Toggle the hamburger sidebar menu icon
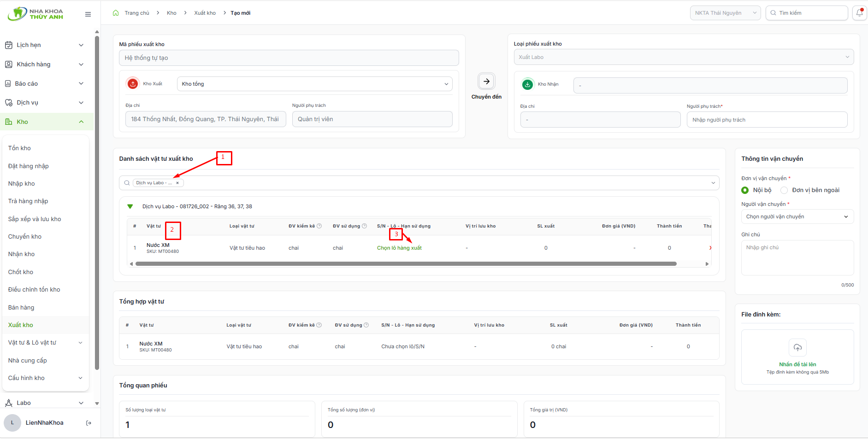 click(x=88, y=14)
